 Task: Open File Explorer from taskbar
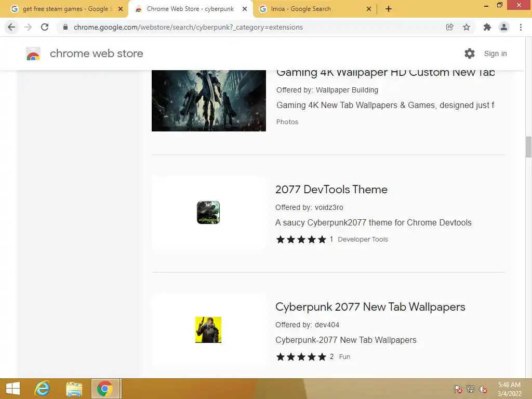(74, 389)
